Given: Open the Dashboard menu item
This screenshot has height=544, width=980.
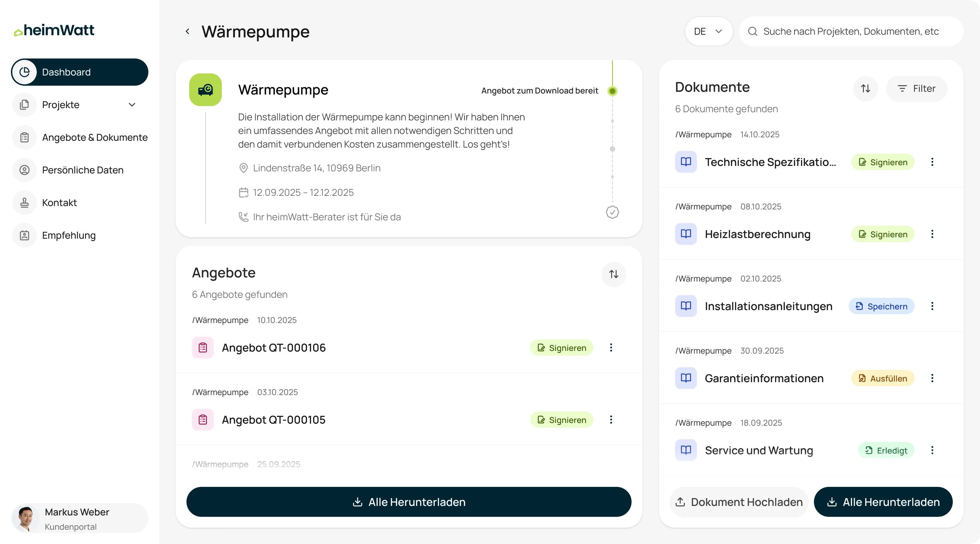Looking at the screenshot, I should pos(80,72).
